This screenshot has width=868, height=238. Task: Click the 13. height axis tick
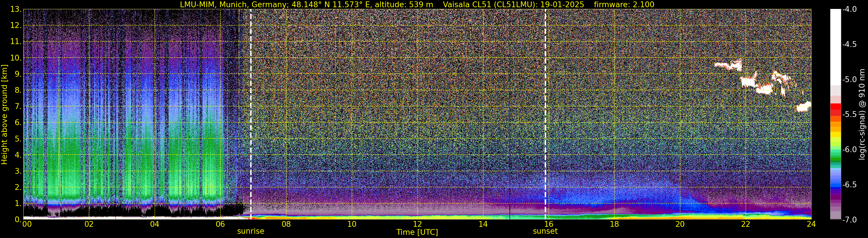tap(16, 10)
